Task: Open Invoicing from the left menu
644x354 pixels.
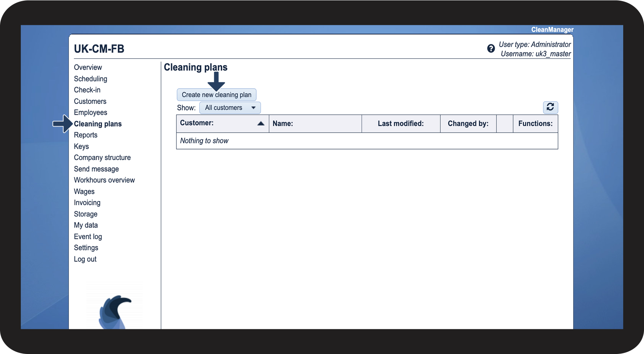Action: [87, 203]
